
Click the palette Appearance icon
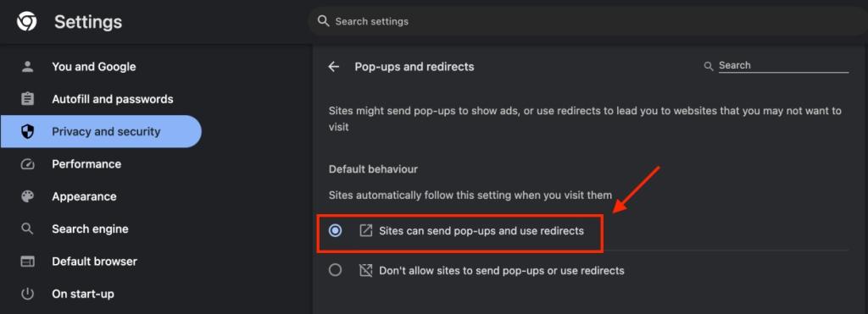point(27,196)
